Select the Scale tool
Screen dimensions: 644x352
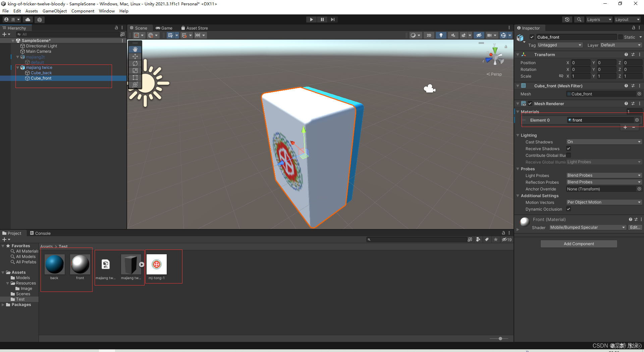pos(135,71)
